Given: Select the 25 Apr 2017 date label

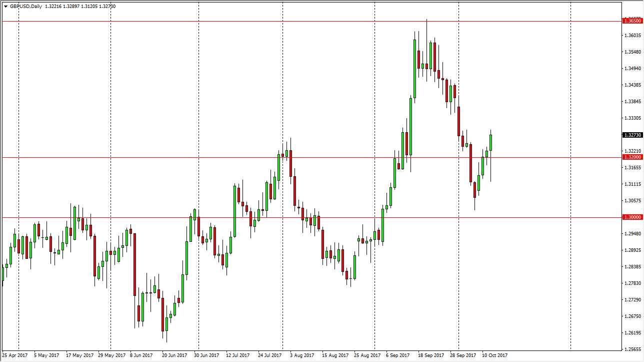Looking at the screenshot, I should pyautogui.click(x=14, y=354).
